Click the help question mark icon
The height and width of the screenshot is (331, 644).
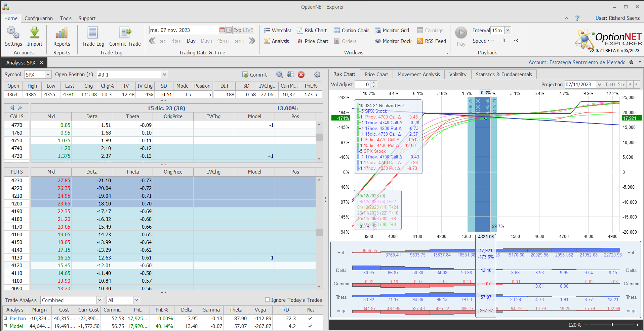click(x=577, y=18)
